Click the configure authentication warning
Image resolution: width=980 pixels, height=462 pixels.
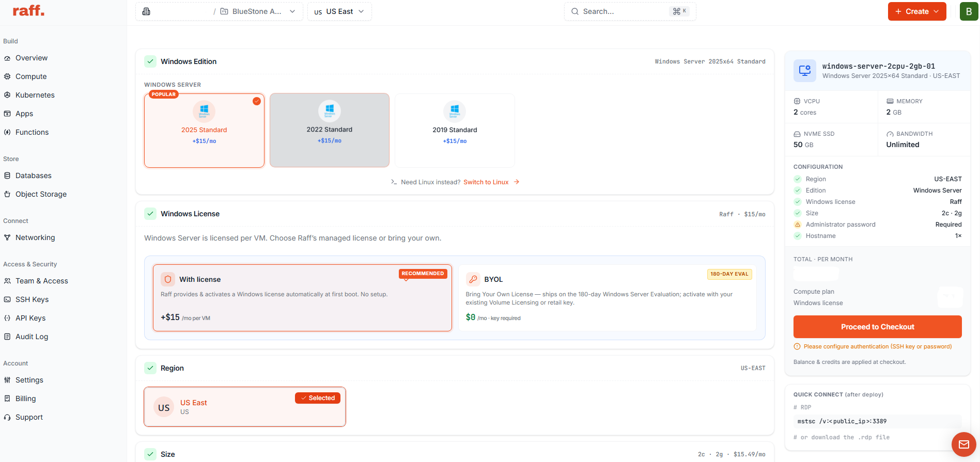click(873, 346)
